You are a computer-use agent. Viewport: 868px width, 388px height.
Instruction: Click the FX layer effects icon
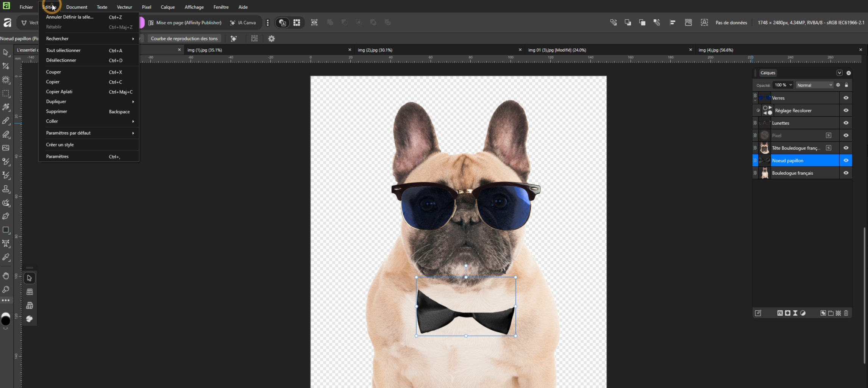point(780,313)
